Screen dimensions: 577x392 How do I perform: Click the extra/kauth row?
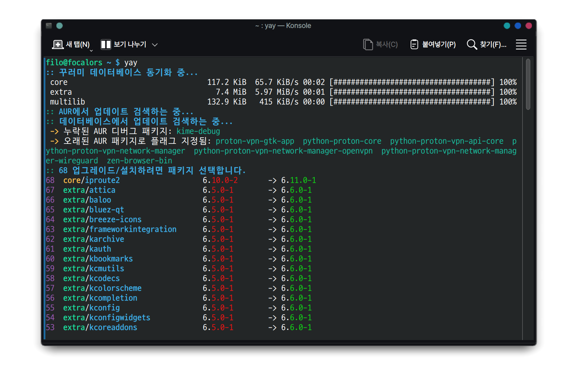179,249
